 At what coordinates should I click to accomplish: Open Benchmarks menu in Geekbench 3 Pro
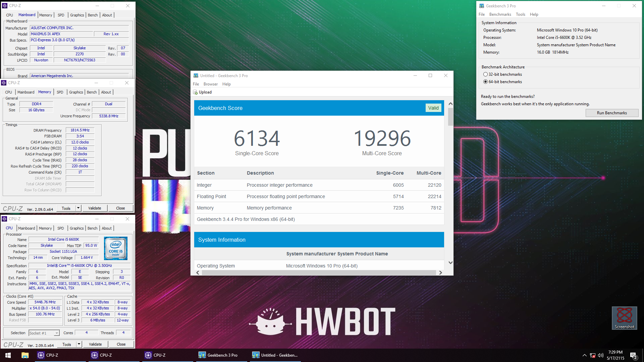[x=500, y=14]
